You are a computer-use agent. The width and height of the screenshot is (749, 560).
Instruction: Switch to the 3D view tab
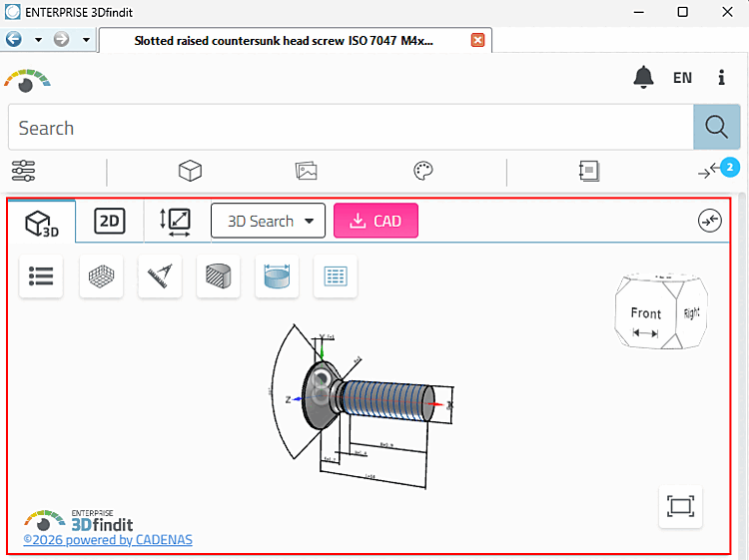point(42,222)
